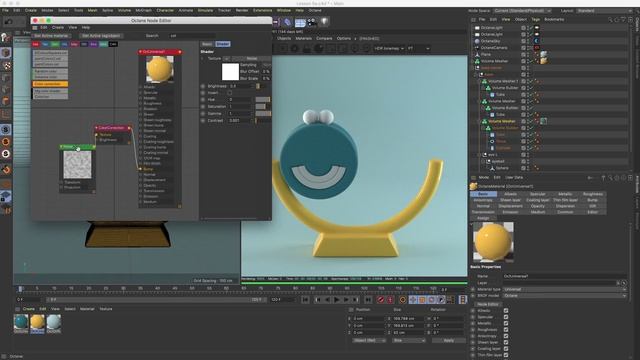Click the play forward button in timeline

[336, 300]
